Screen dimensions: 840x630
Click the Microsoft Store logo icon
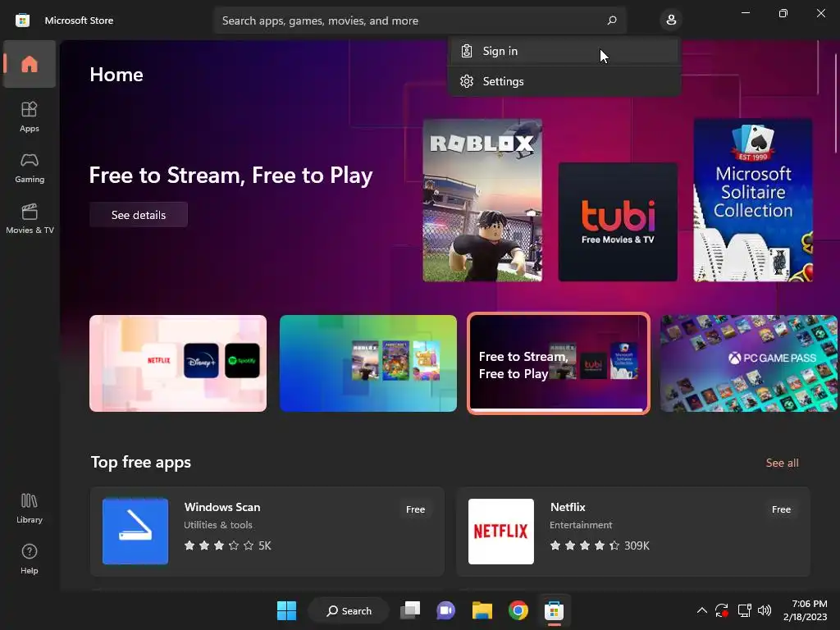tap(22, 21)
